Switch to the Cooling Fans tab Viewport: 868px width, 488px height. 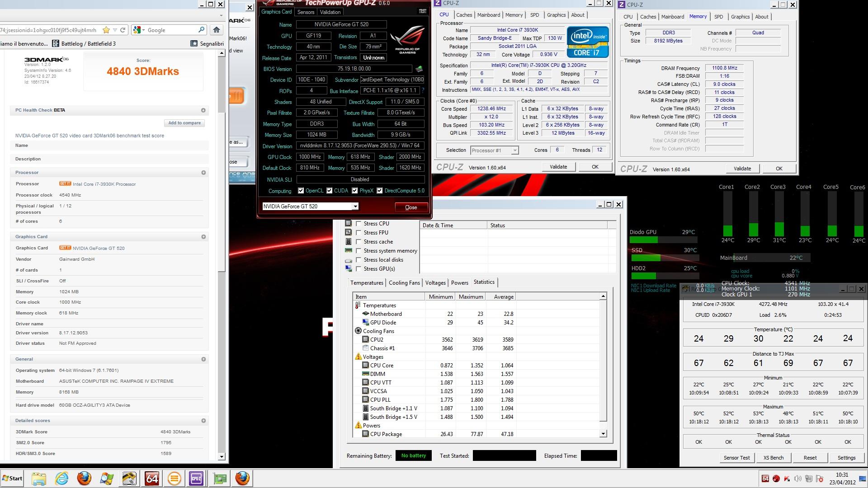pyautogui.click(x=404, y=283)
